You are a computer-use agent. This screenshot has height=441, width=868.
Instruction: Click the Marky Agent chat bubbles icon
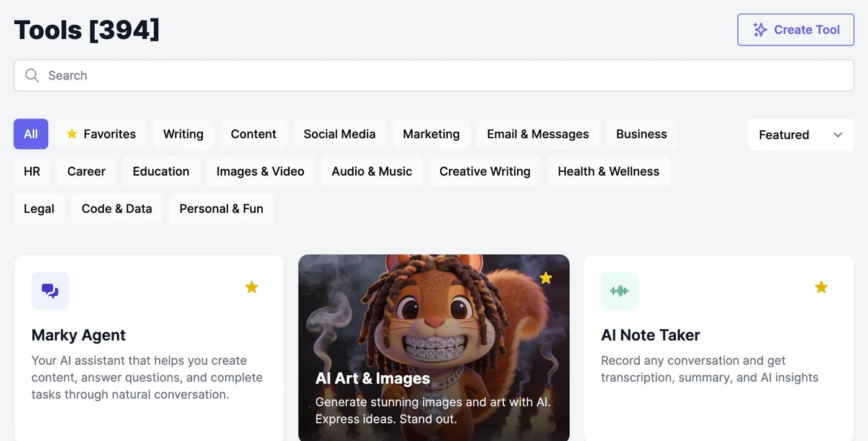50,291
